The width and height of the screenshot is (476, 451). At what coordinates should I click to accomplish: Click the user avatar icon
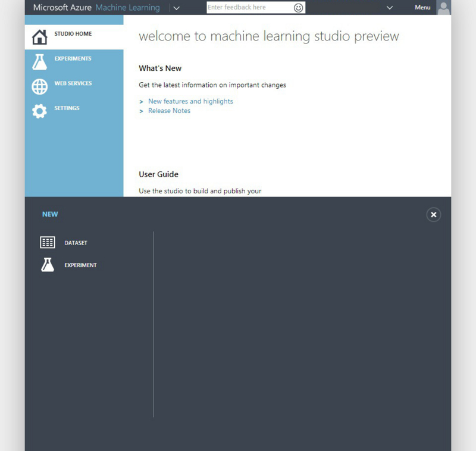tap(443, 7)
